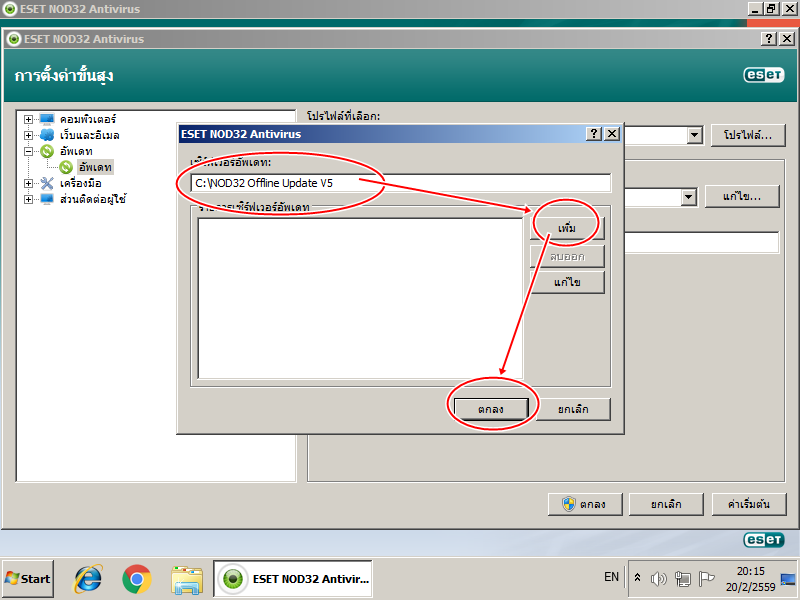
Task: Click the โปรไฟล์... profiles button
Action: 748,135
